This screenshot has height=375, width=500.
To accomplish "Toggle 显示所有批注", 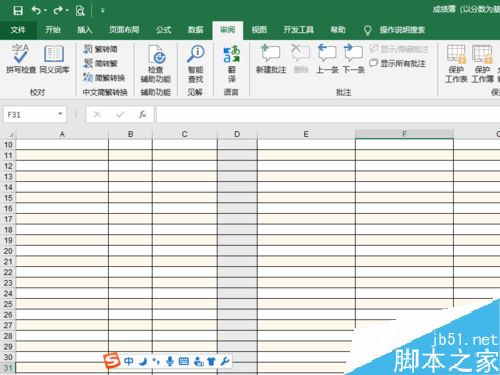I will click(397, 63).
